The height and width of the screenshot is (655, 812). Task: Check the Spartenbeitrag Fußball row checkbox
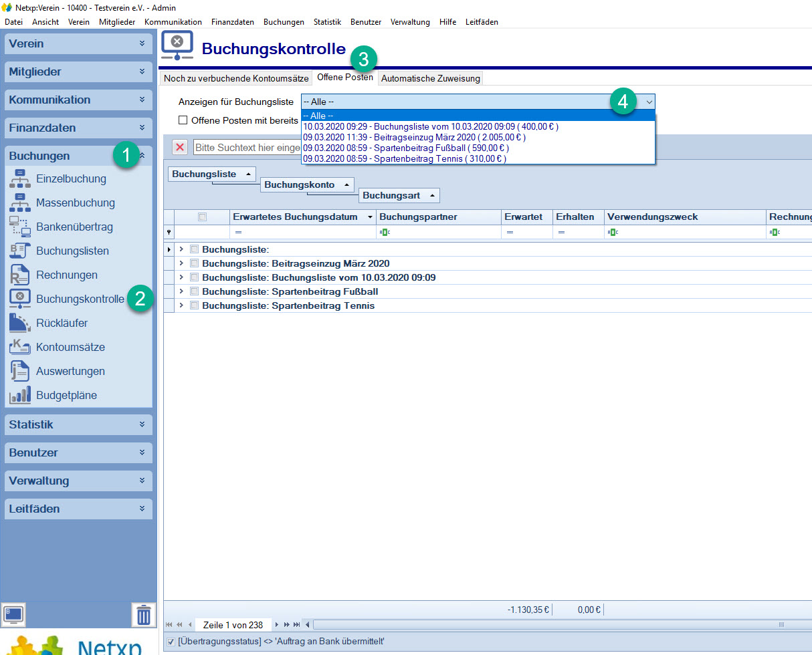(x=195, y=291)
